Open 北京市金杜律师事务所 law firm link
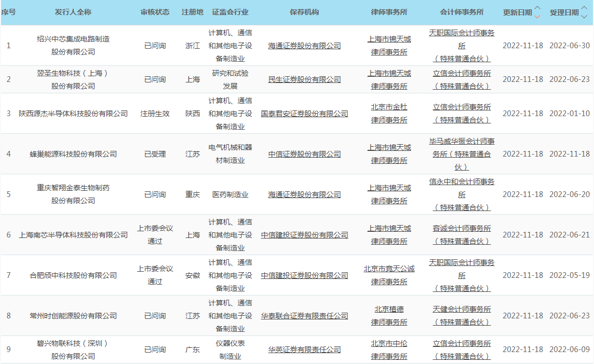Viewport: 594px width, 364px height. point(389,114)
